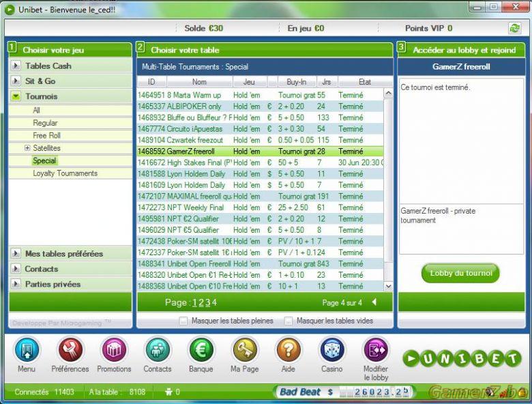Open Contacts people icon in bottom toolbar
532x404 pixels.
(158, 349)
